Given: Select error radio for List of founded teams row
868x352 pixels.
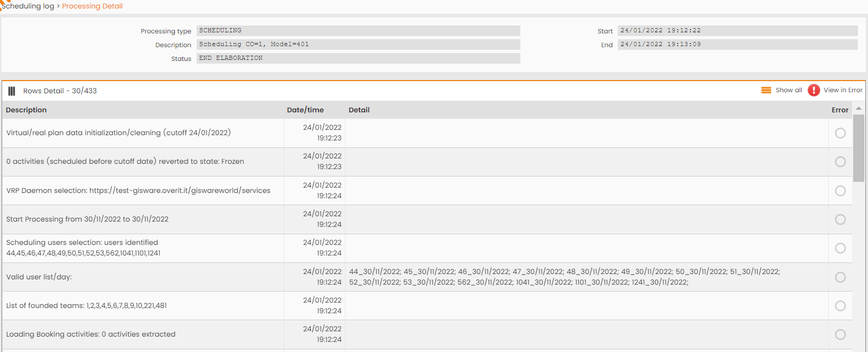Looking at the screenshot, I should point(840,306).
